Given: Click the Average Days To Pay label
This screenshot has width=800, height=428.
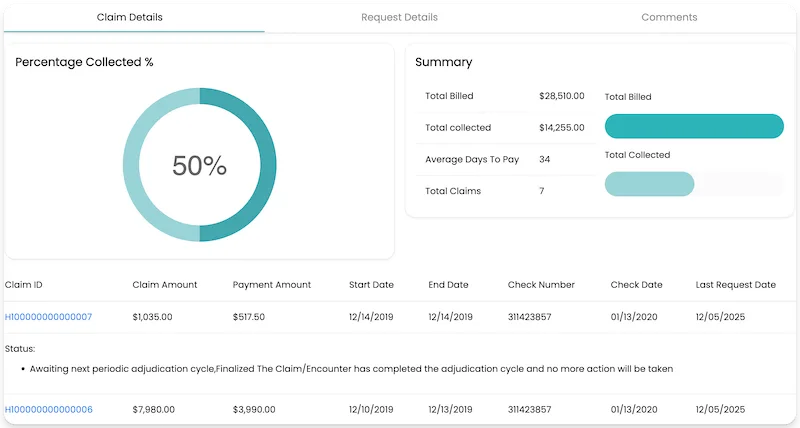Looking at the screenshot, I should [472, 159].
